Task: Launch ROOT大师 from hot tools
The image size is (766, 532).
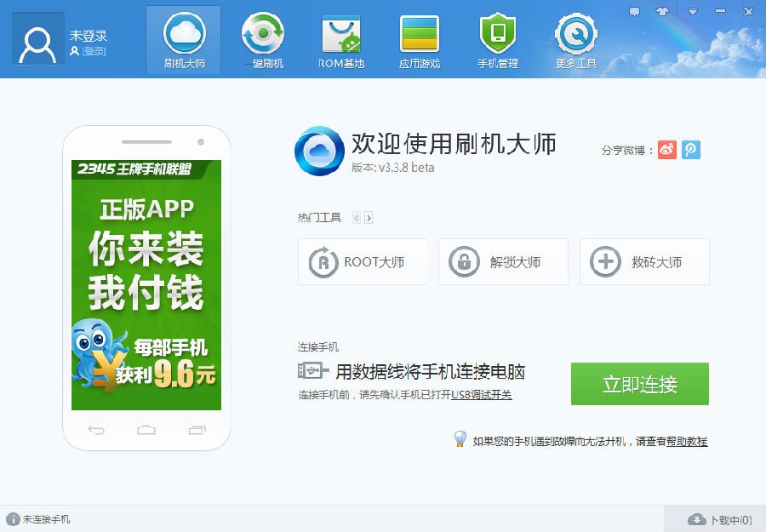Action: pos(363,262)
